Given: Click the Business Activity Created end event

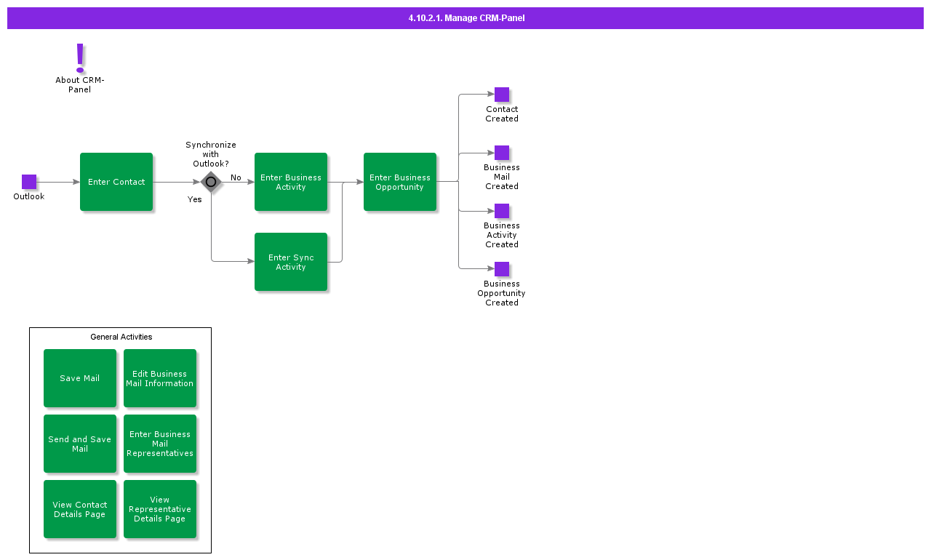Looking at the screenshot, I should tap(502, 211).
